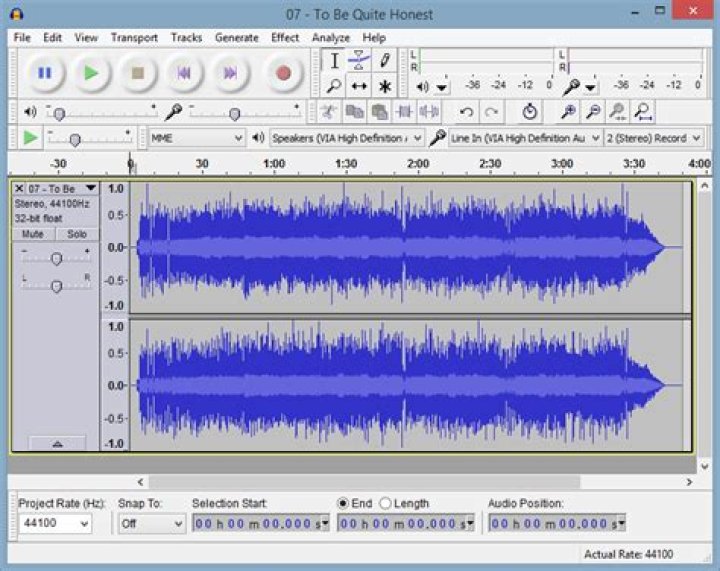This screenshot has height=571, width=720.
Task: Open the View menu
Action: pyautogui.click(x=86, y=38)
